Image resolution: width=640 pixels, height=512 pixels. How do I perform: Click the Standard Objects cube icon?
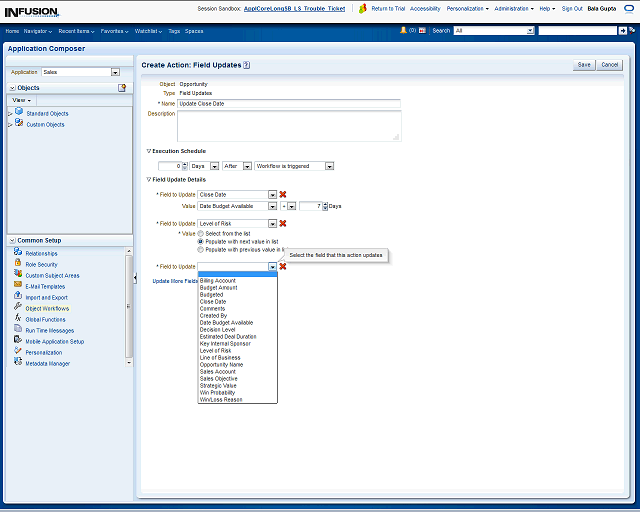point(19,113)
